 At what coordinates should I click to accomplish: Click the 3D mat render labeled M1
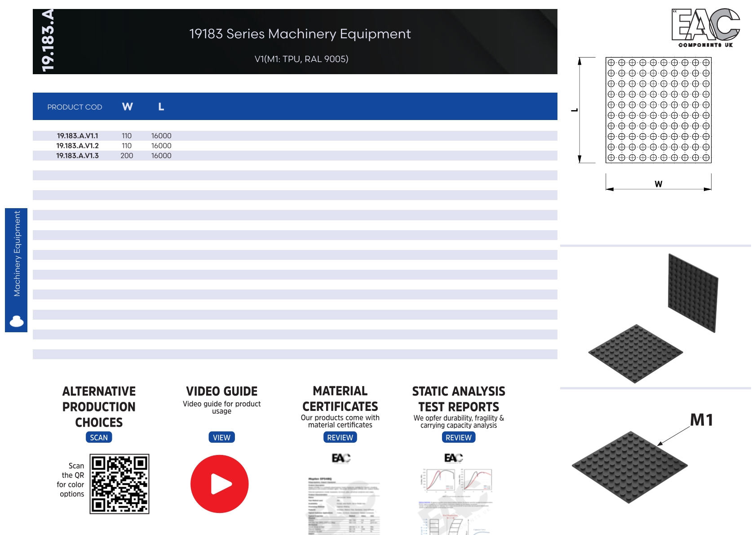tap(630, 467)
